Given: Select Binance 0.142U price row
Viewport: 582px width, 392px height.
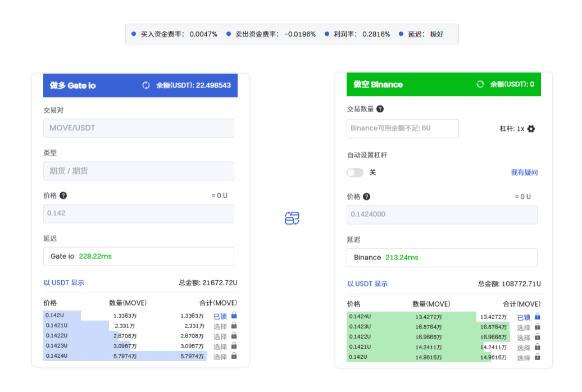Looking at the screenshot, I should (524, 358).
